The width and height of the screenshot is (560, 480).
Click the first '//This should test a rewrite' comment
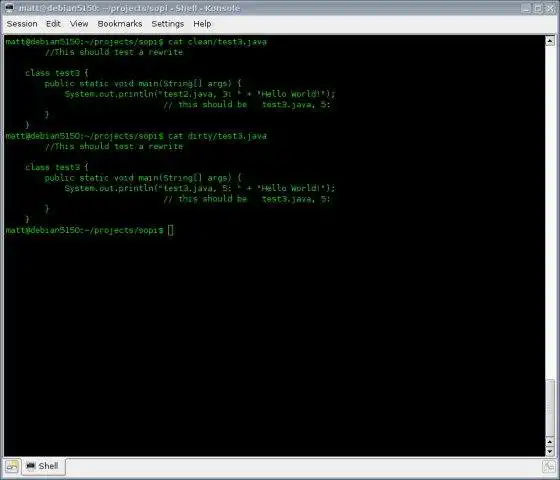click(x=114, y=52)
